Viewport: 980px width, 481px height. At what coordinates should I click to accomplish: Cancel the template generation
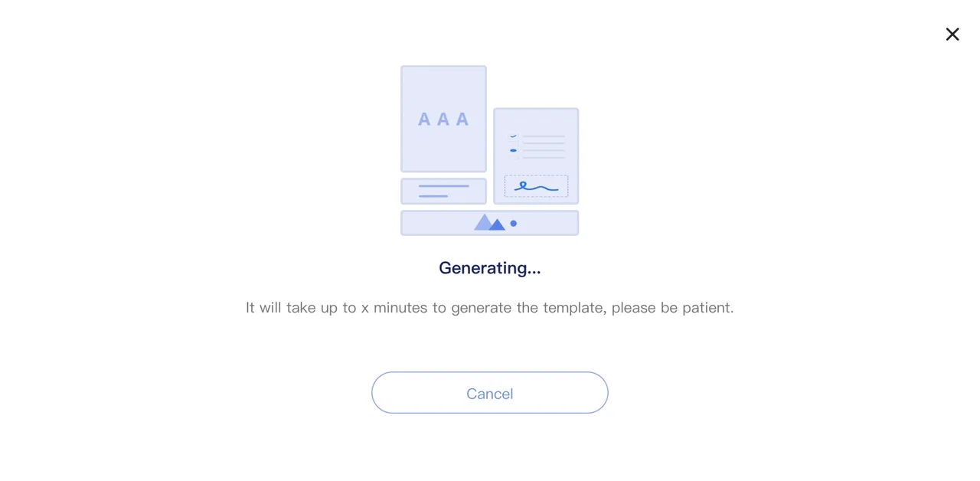click(x=490, y=393)
